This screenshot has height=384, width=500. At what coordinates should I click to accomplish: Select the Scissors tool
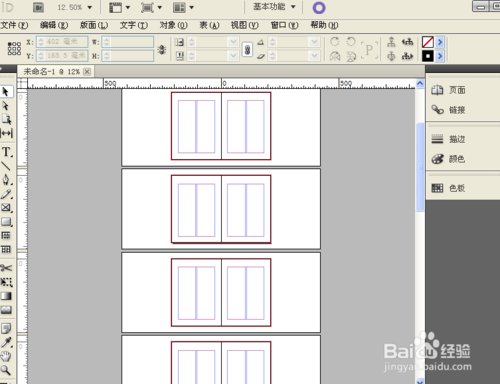6,268
